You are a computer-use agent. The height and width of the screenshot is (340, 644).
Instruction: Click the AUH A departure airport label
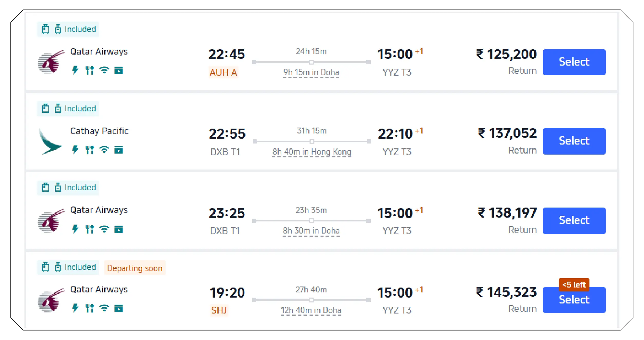(223, 73)
